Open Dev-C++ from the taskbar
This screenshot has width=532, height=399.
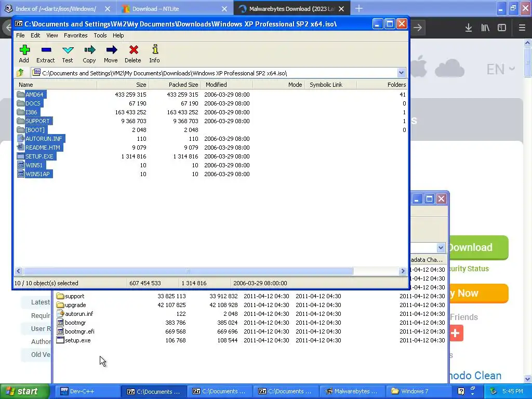[87, 391]
